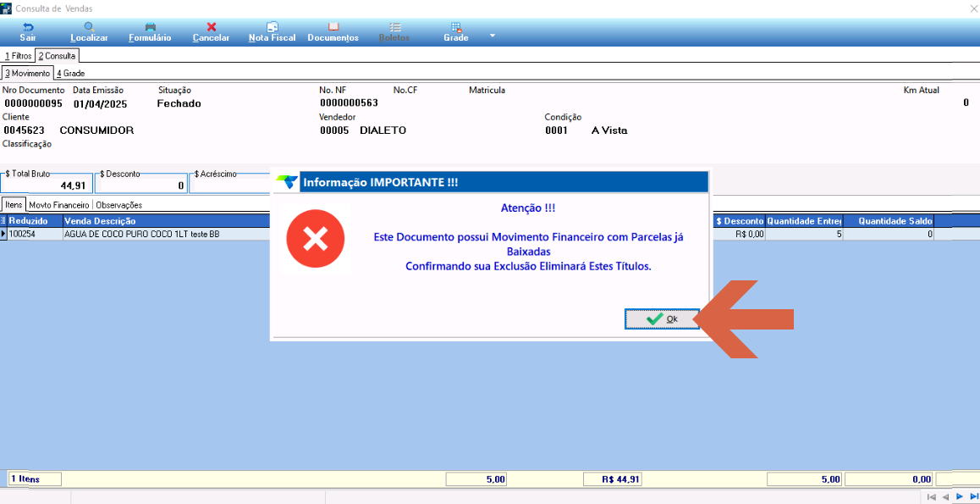This screenshot has width=980, height=504.
Task: Click the red Cancelar icon
Action: point(212,32)
